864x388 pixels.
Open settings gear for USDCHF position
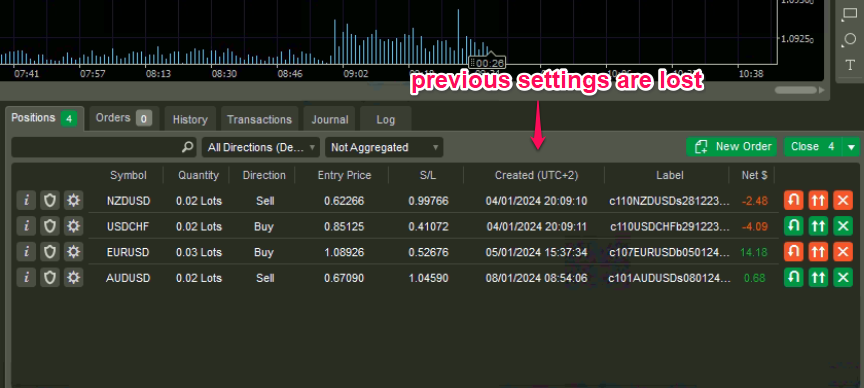pyautogui.click(x=73, y=226)
